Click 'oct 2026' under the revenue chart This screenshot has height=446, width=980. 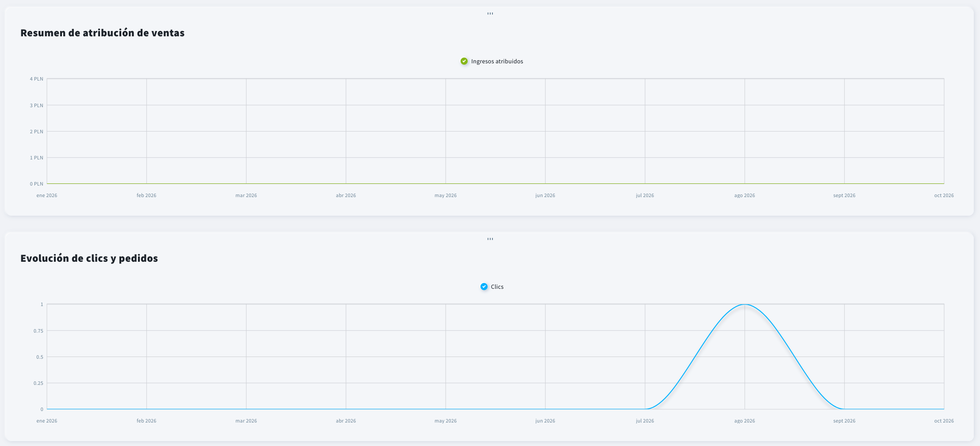pyautogui.click(x=944, y=195)
